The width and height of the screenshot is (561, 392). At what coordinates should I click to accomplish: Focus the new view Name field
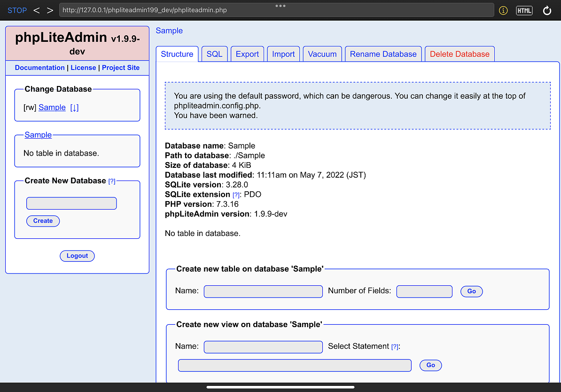(x=263, y=347)
